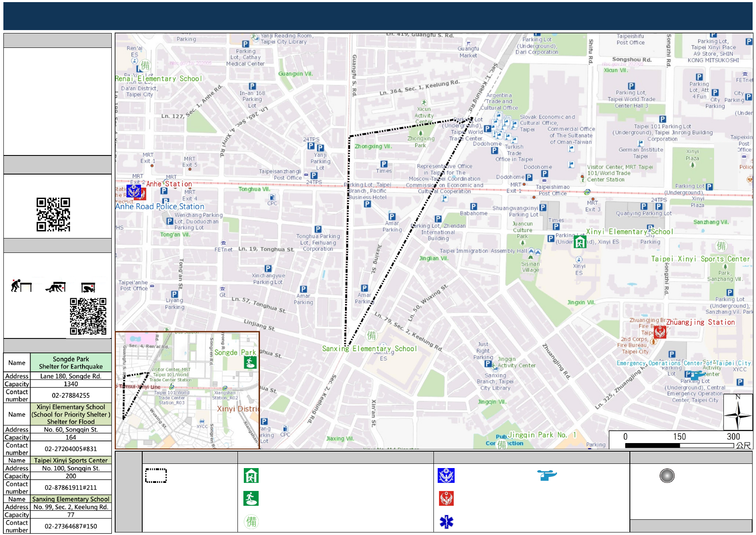This screenshot has height=535, width=756.
Task: Click the red 'Zhuangjing Station' map label
Action: [x=701, y=322]
